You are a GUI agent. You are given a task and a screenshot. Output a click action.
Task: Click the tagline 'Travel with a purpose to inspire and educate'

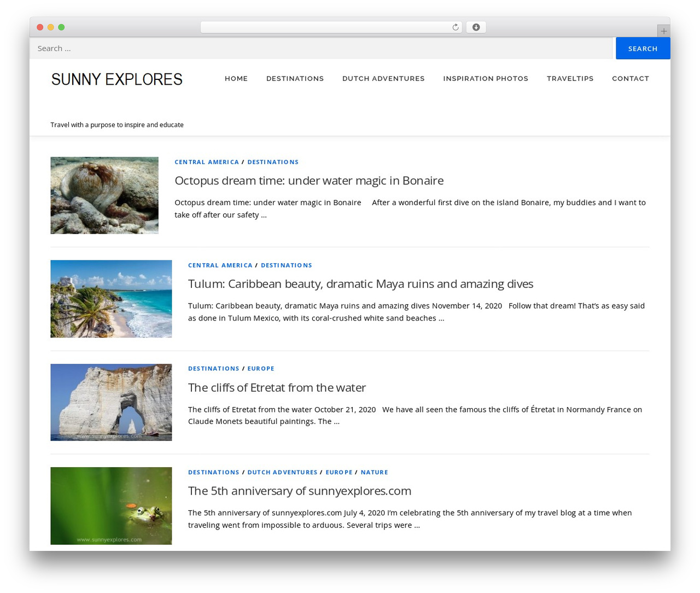[x=117, y=125]
